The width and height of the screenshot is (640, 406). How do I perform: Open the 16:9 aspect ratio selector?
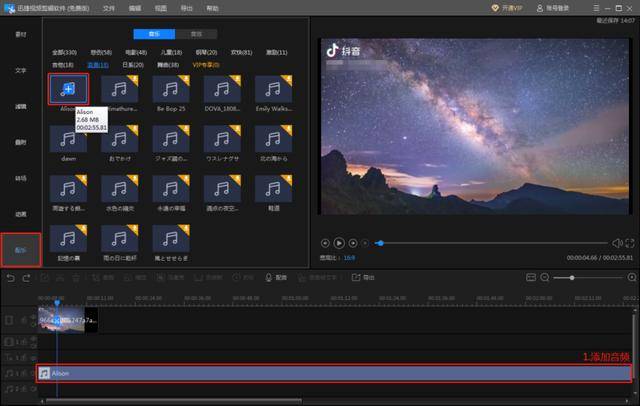(349, 258)
